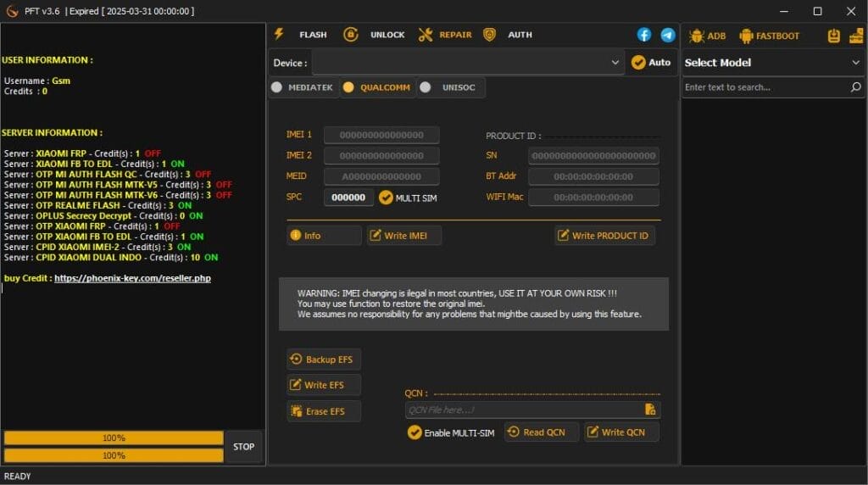Expand the Device dropdown
The image size is (868, 485).
click(468, 63)
